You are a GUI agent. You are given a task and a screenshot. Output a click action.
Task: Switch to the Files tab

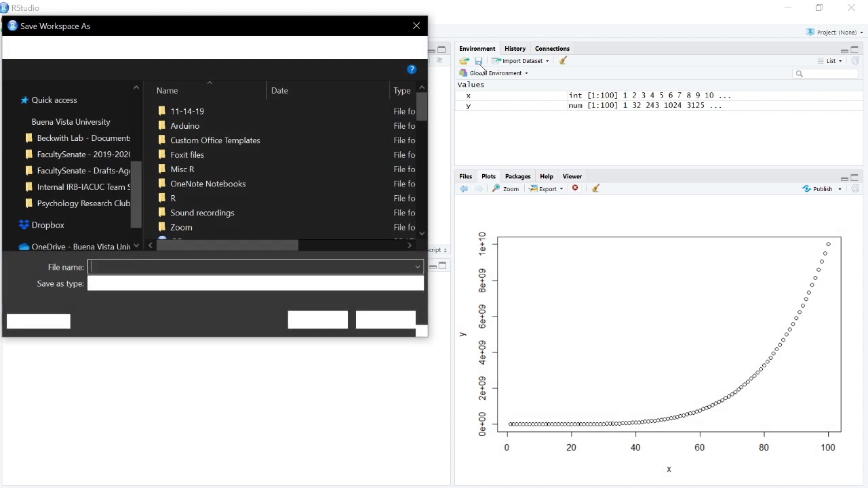(465, 177)
